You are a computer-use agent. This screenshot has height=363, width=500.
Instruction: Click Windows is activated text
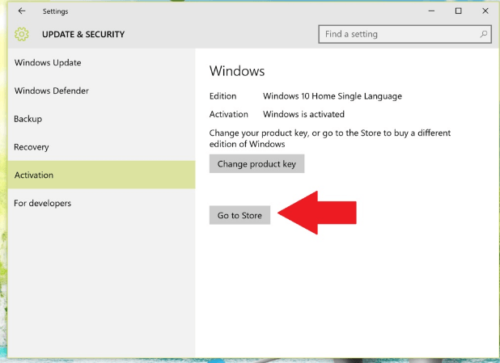304,114
